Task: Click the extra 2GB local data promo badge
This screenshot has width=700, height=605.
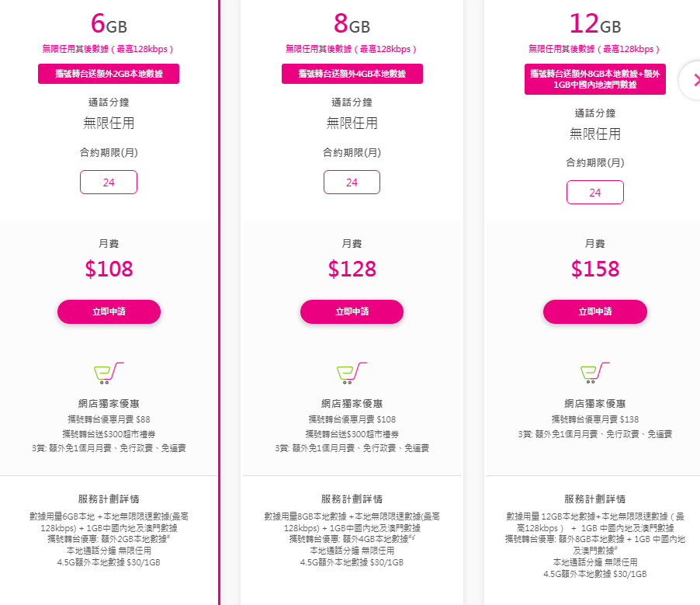Action: click(x=109, y=74)
